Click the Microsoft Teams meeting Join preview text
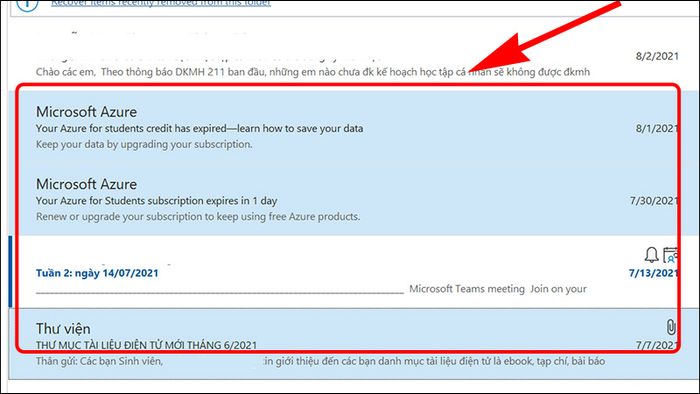 tap(498, 289)
